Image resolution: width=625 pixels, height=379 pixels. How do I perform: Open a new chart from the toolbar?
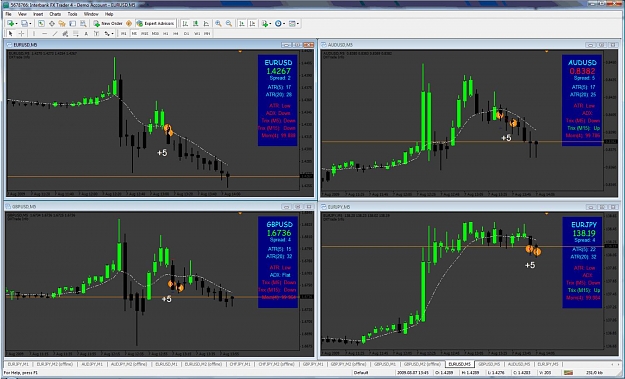[10, 24]
